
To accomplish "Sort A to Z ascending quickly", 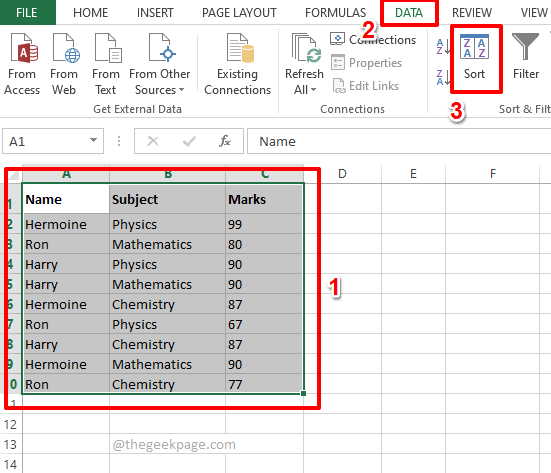I will coord(442,46).
